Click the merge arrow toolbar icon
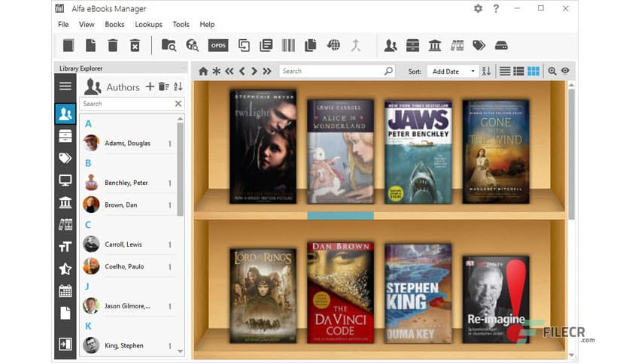 (x=356, y=45)
